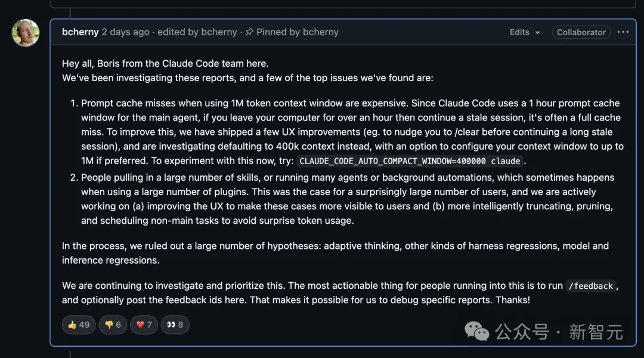Click the "2 days ago" timestamp
644x358 pixels.
tap(125, 32)
